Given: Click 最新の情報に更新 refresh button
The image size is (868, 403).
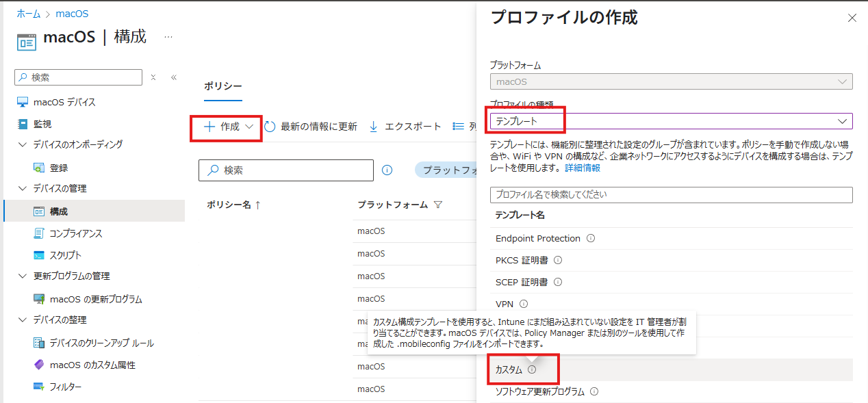Looking at the screenshot, I should [311, 127].
